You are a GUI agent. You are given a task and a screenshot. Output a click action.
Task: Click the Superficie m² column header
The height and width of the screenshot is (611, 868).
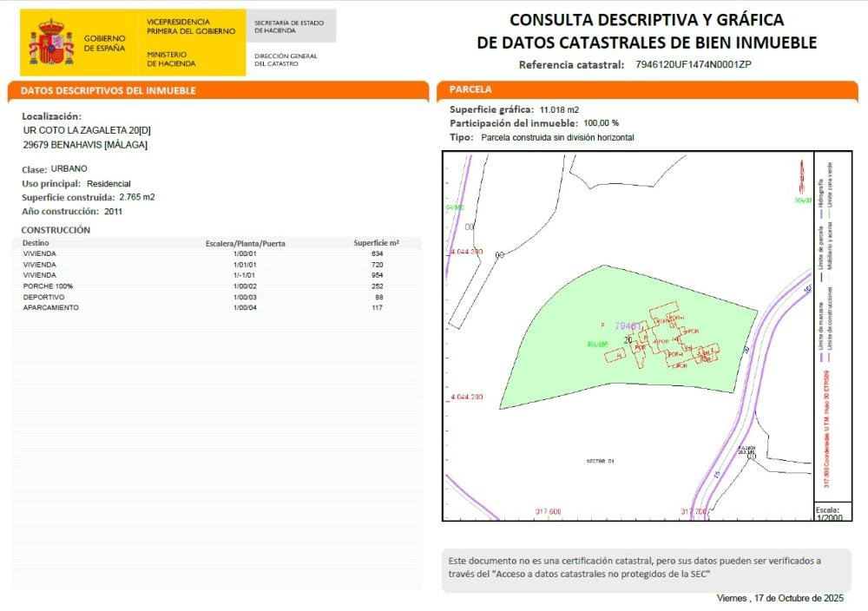click(x=376, y=243)
